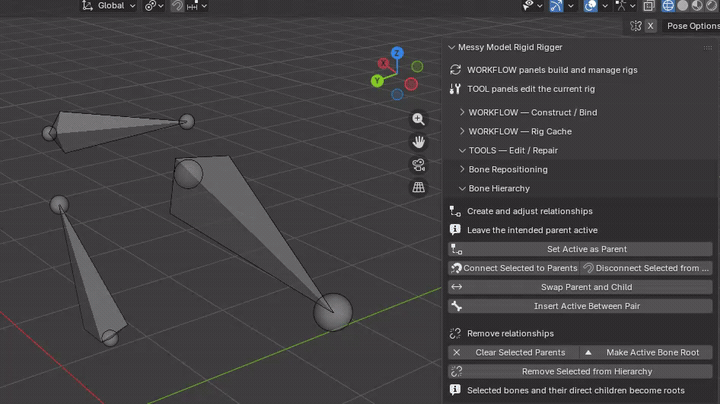Toggle the Show Overlays button
720x404 pixels.
[x=591, y=6]
